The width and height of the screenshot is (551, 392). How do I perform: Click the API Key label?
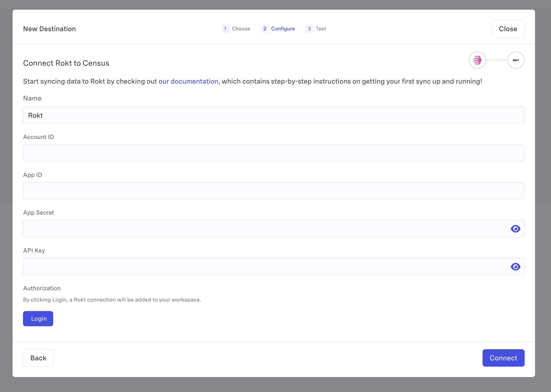pyautogui.click(x=34, y=250)
